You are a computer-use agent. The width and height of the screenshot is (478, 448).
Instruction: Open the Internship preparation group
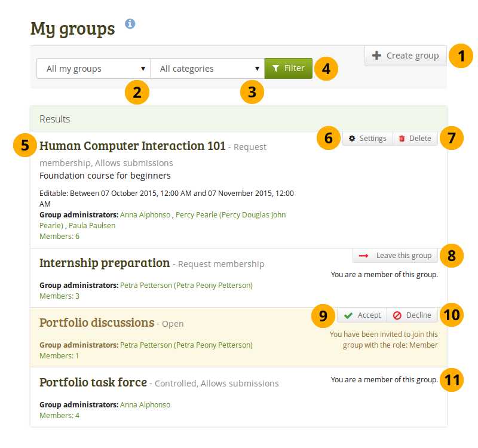click(105, 263)
